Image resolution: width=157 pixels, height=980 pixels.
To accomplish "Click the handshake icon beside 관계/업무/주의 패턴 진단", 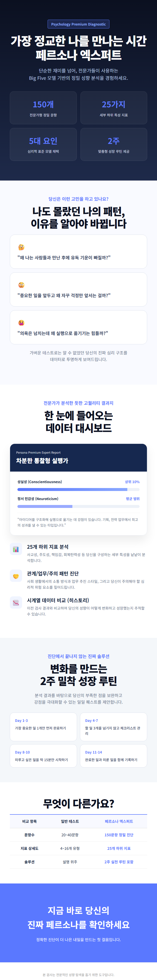I will (x=16, y=576).
